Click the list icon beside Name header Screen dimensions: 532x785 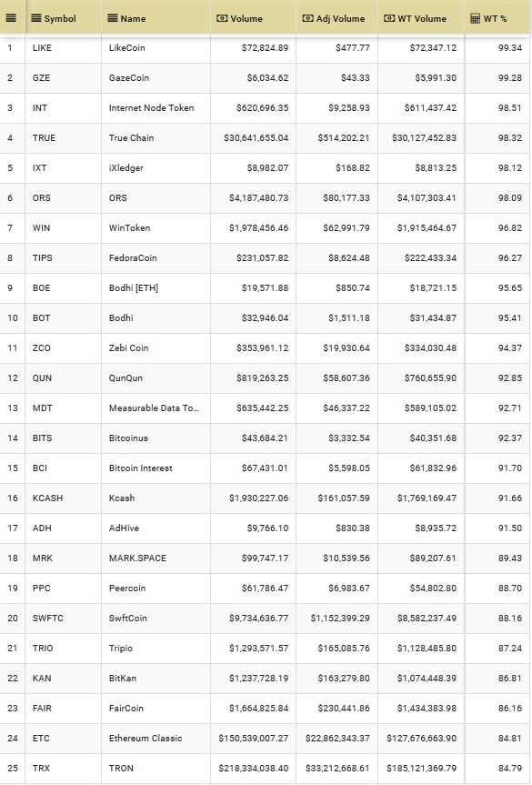[113, 18]
